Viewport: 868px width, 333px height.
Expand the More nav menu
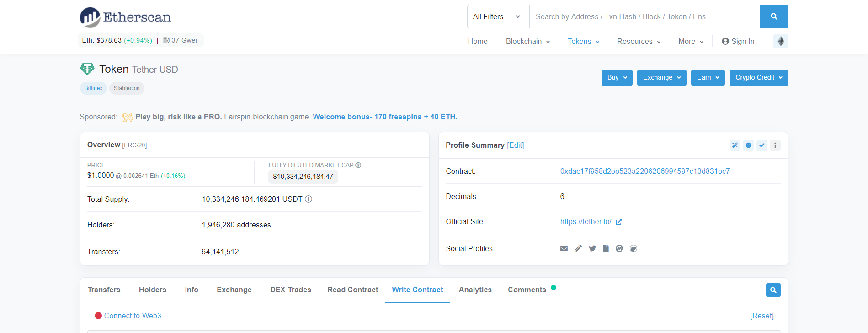[x=691, y=41]
